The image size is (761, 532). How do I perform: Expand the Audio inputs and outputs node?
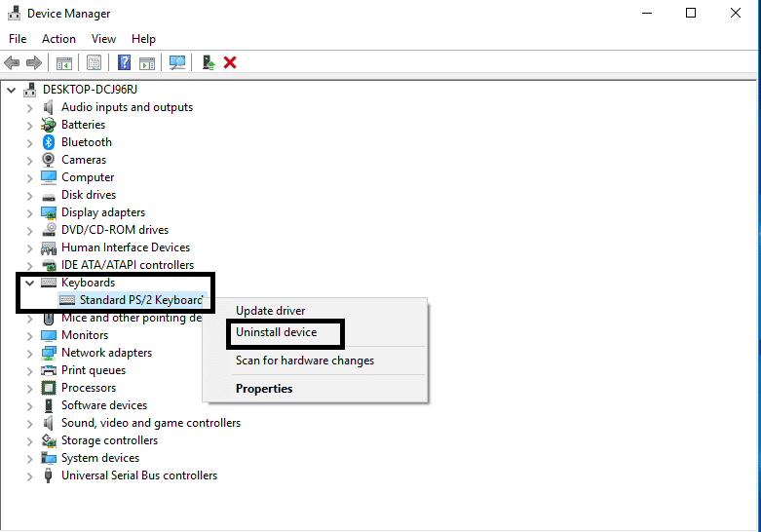29,108
